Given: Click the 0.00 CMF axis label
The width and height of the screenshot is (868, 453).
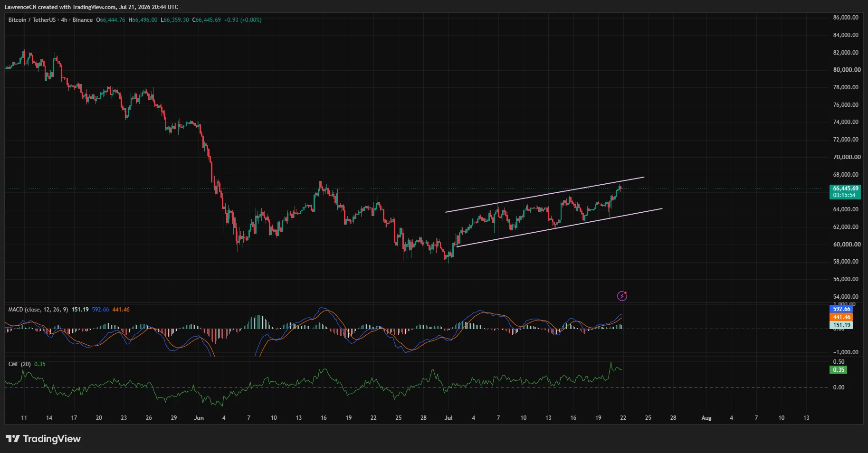Looking at the screenshot, I should point(839,387).
